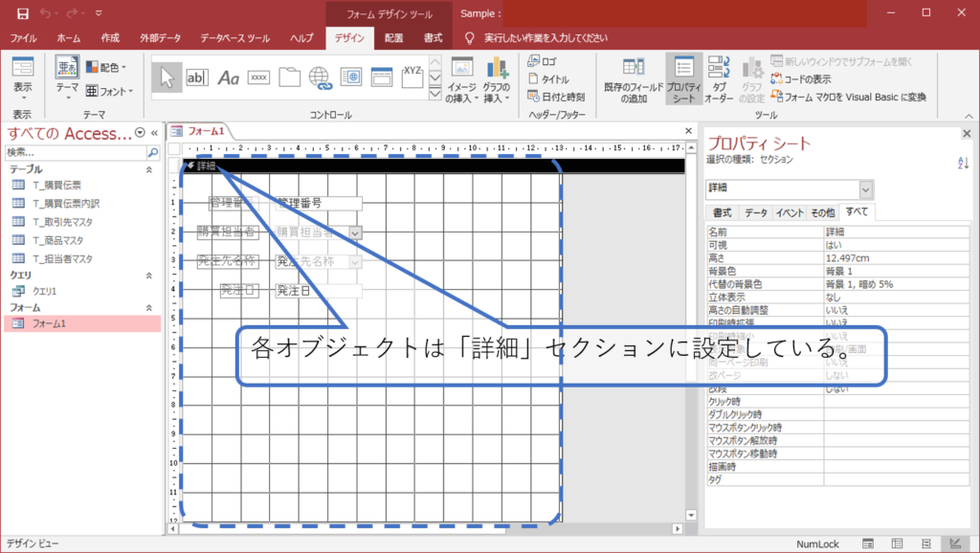
Task: Select the Web Browser control tool
Action: pyautogui.click(x=350, y=77)
